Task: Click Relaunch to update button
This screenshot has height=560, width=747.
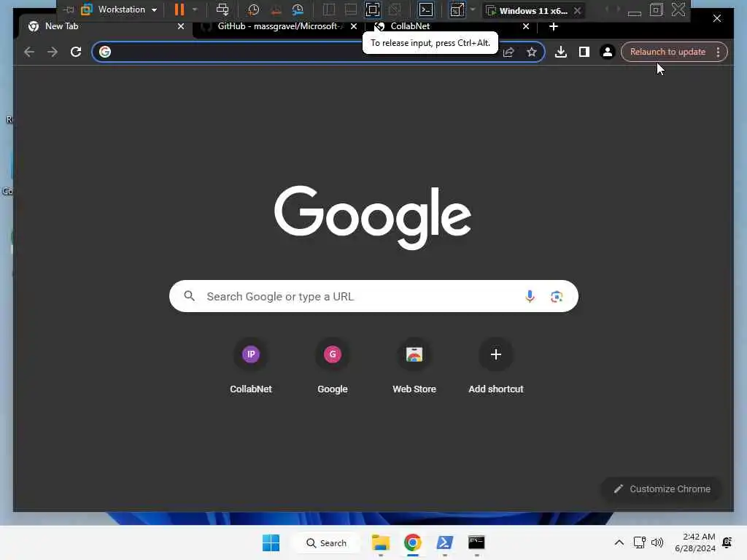Action: click(667, 52)
